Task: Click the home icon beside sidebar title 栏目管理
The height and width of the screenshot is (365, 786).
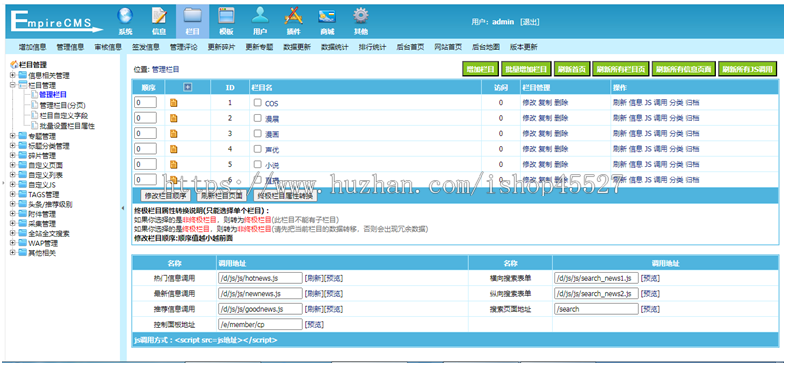Action: [14, 65]
